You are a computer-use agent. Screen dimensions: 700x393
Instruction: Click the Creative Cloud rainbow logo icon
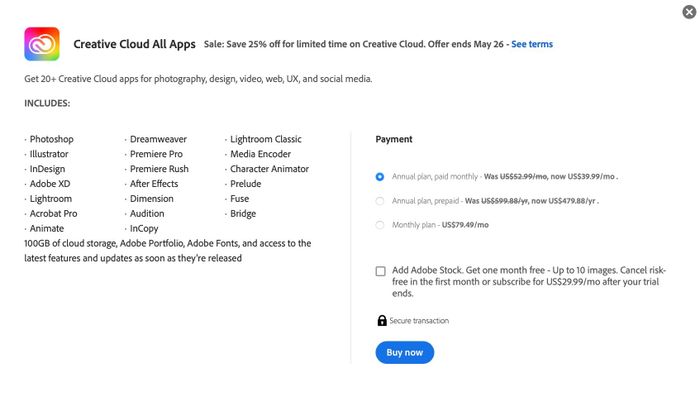42,44
